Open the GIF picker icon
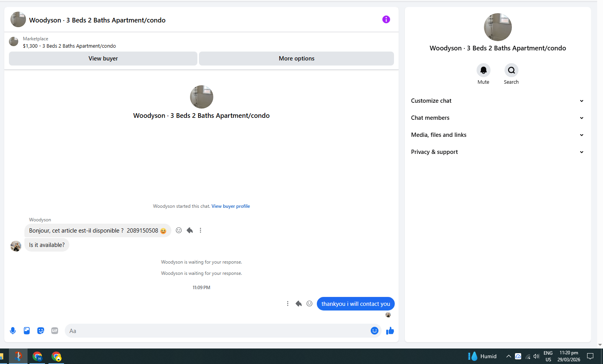 click(x=55, y=331)
